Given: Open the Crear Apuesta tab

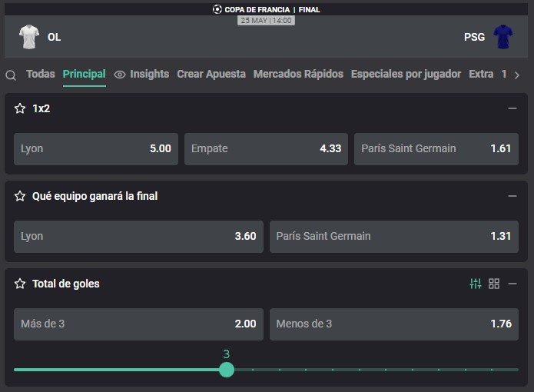Looking at the screenshot, I should pyautogui.click(x=211, y=74).
